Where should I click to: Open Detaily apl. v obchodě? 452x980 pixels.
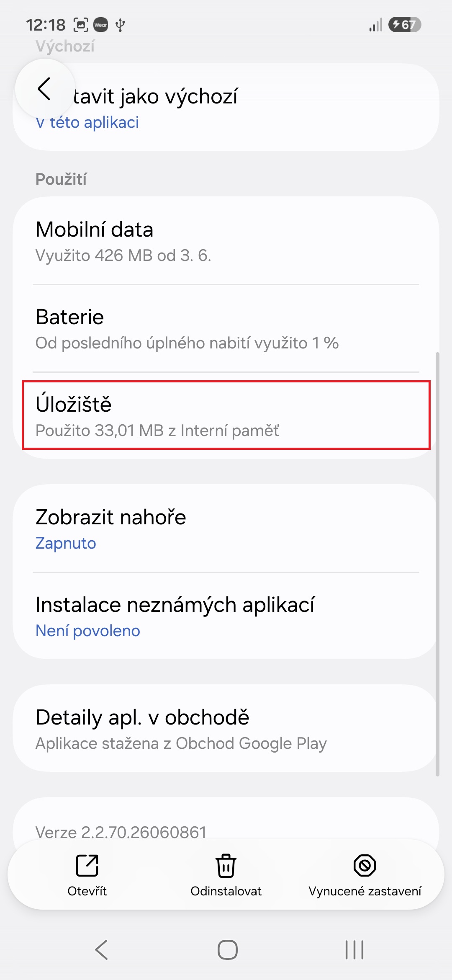tap(226, 728)
